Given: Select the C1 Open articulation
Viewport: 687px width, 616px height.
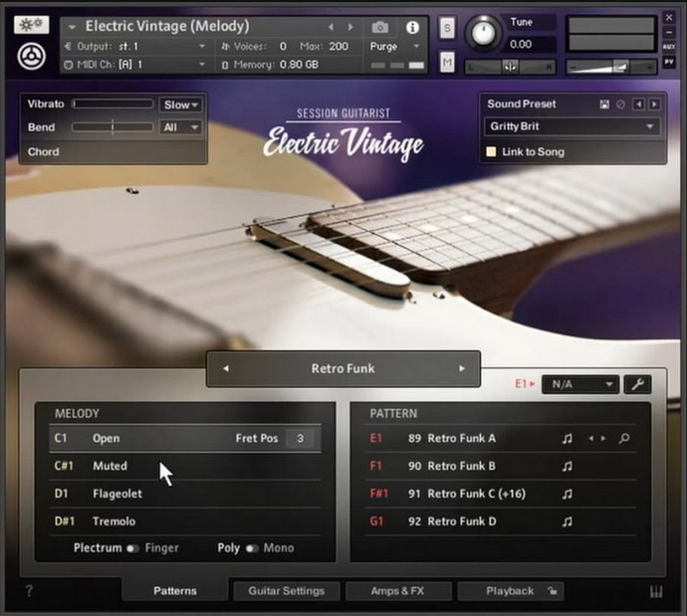Looking at the screenshot, I should (x=184, y=438).
